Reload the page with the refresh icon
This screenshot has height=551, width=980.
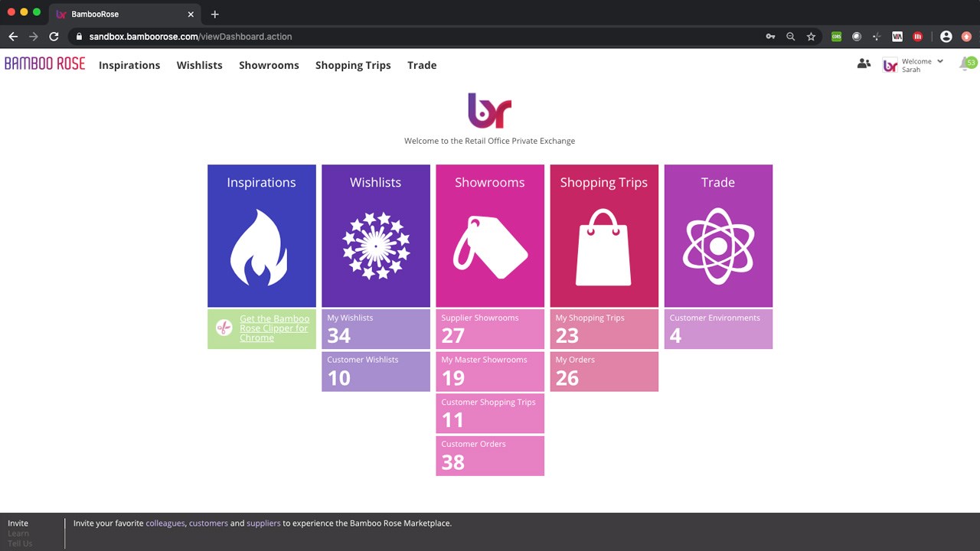(x=54, y=36)
